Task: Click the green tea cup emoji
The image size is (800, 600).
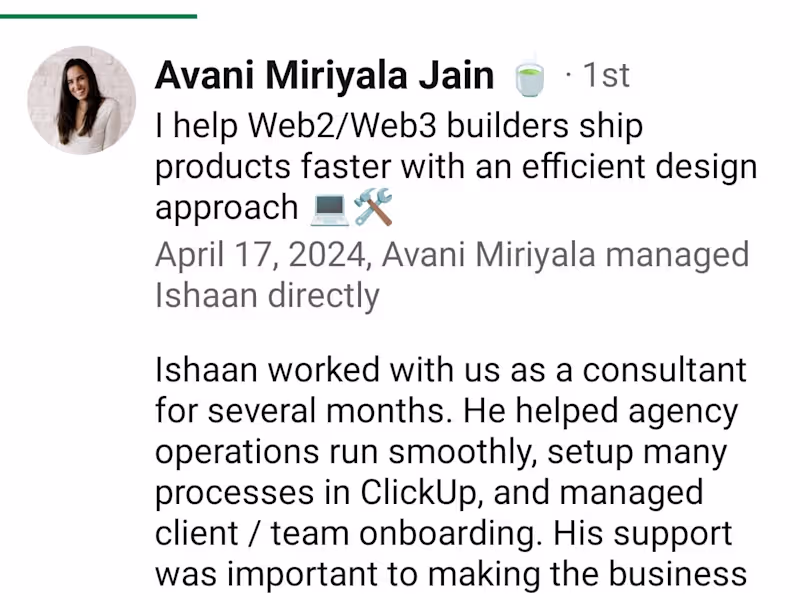Action: coord(529,77)
